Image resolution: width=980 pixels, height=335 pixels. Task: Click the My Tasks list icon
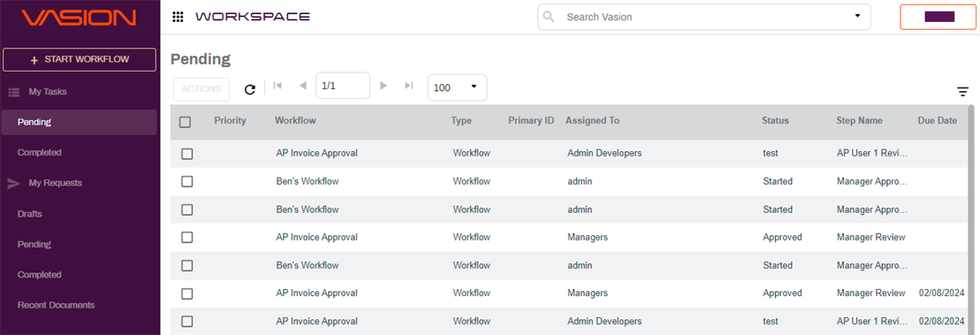(x=13, y=92)
